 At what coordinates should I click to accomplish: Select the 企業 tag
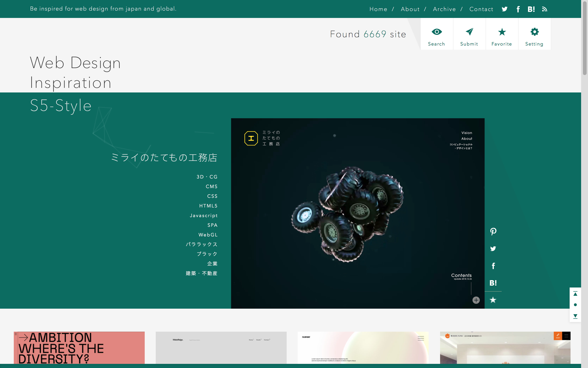coord(212,264)
